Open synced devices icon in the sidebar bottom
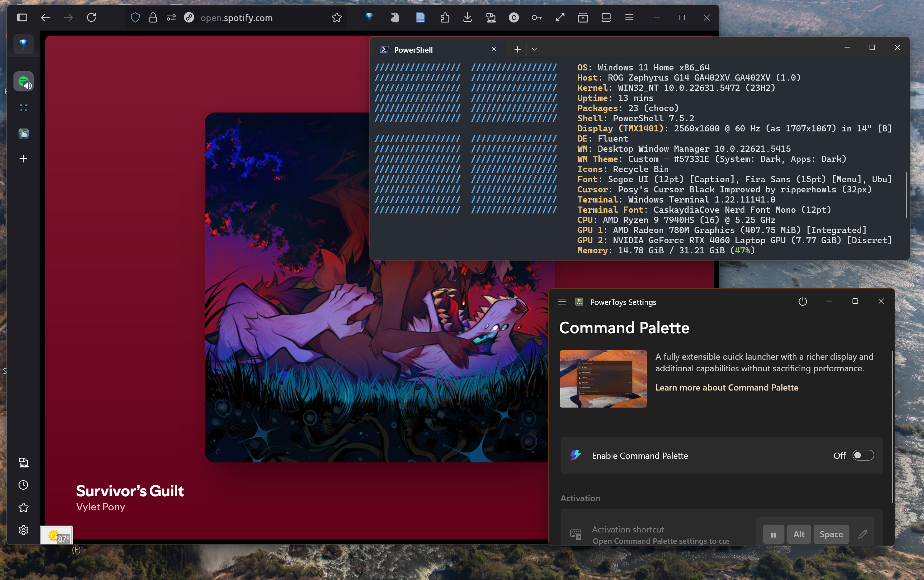Viewport: 924px width, 580px height. 23,462
